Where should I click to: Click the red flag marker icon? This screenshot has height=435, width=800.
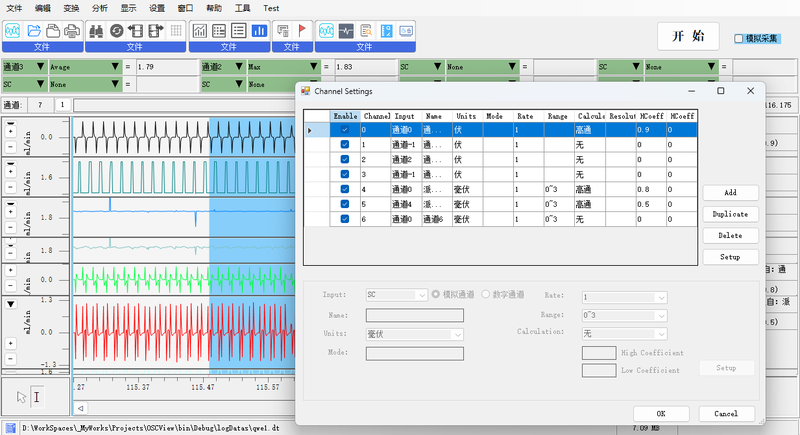(x=302, y=31)
